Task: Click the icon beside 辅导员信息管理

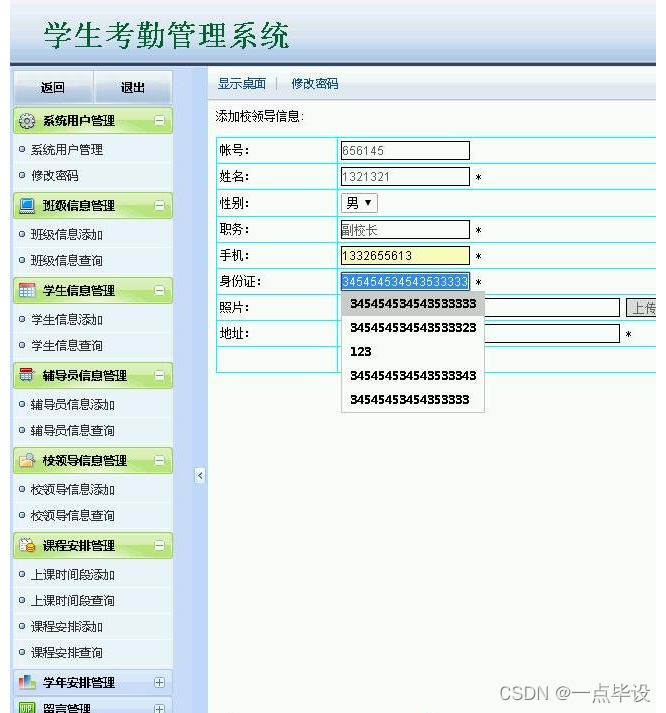Action: [27, 376]
